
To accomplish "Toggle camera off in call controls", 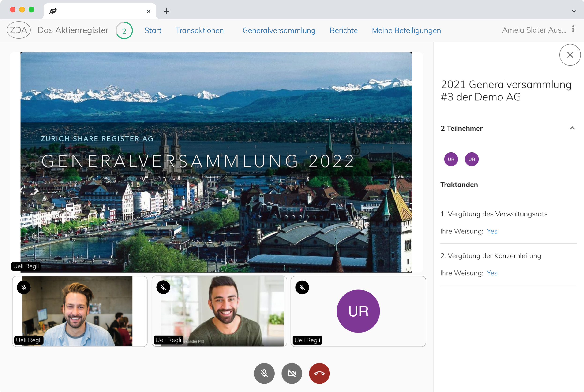I will click(292, 373).
